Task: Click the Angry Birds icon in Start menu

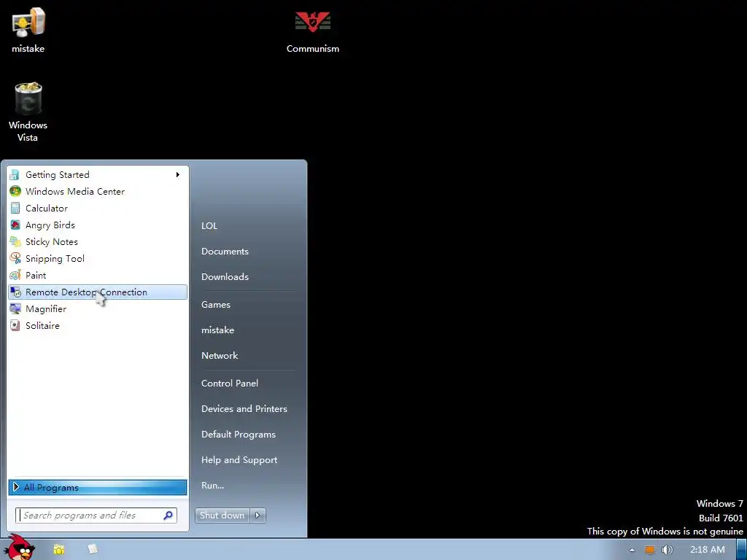Action: [x=15, y=225]
